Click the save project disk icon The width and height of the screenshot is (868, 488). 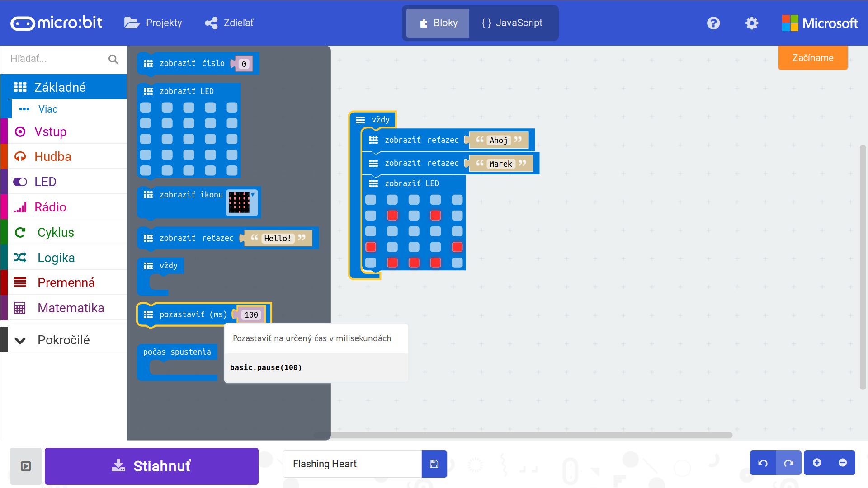[434, 464]
